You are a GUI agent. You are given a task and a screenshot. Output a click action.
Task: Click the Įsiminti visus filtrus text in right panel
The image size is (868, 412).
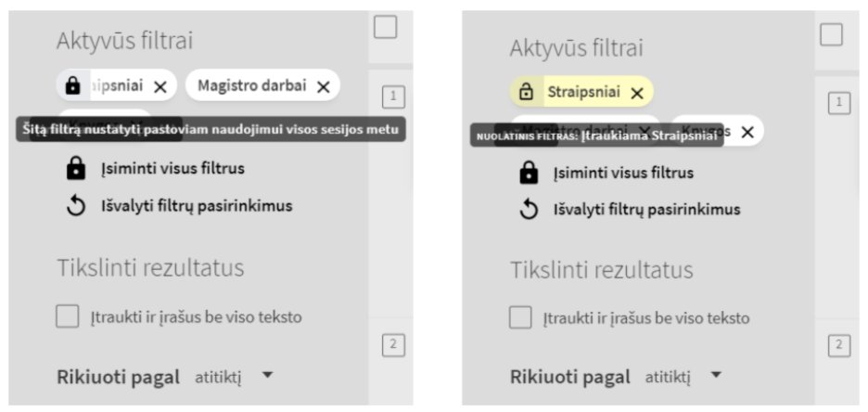(x=623, y=174)
